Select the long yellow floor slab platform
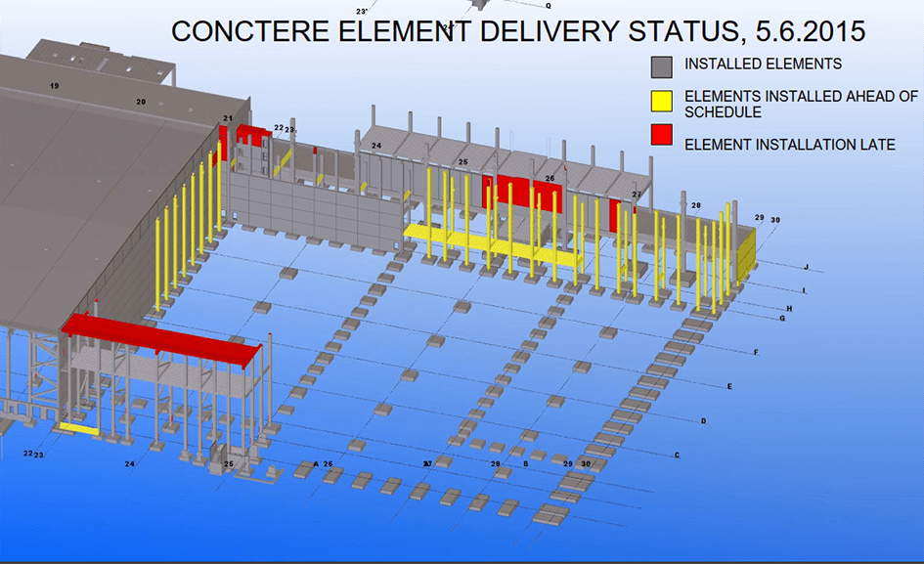This screenshot has width=924, height=564. click(x=493, y=244)
